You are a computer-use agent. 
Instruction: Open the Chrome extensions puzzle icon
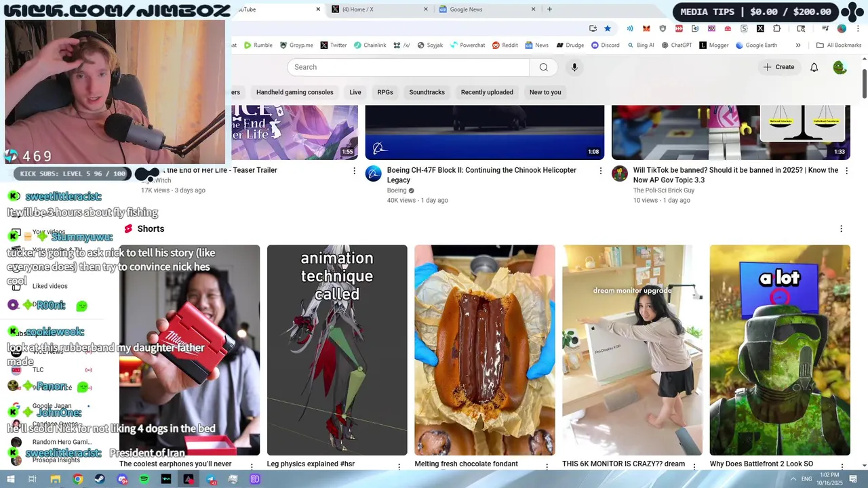776,28
